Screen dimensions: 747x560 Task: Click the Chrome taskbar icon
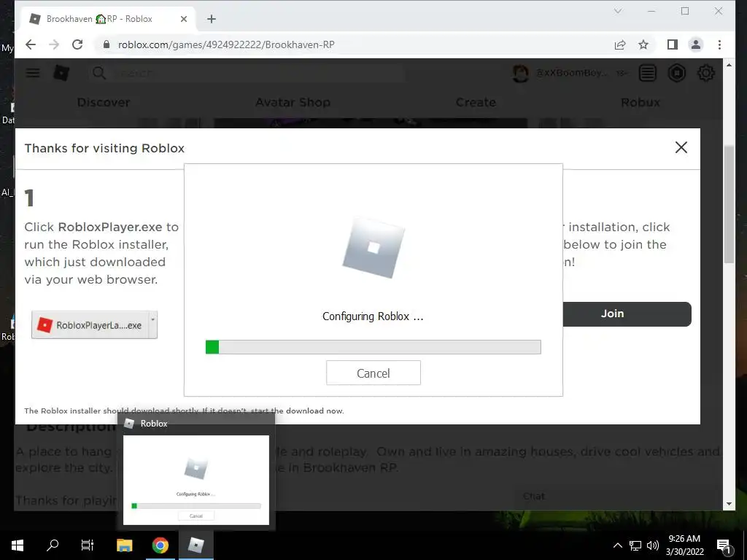click(x=160, y=545)
